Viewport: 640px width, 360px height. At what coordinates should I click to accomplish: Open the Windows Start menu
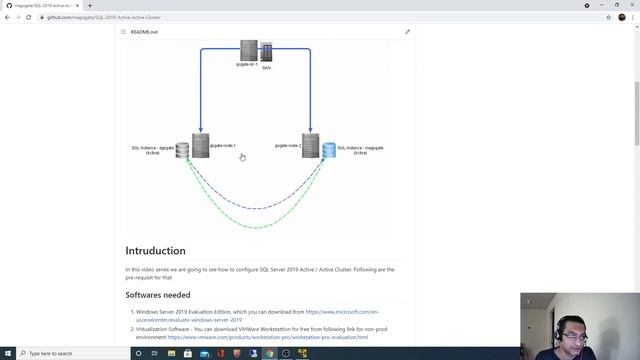point(8,353)
